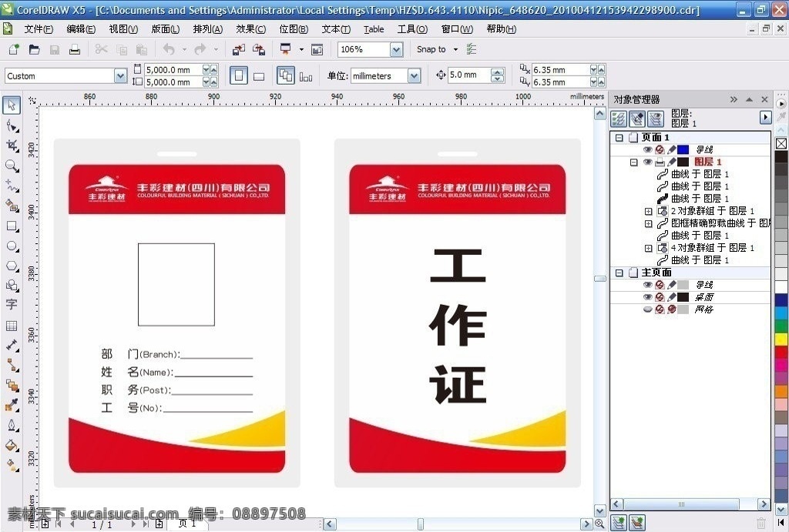Show the 网格 layer

[647, 309]
